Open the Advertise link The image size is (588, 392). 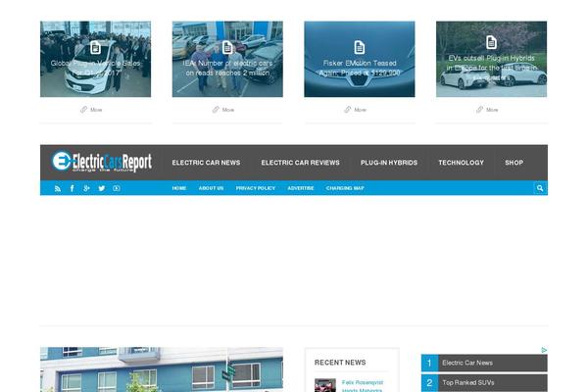(301, 188)
